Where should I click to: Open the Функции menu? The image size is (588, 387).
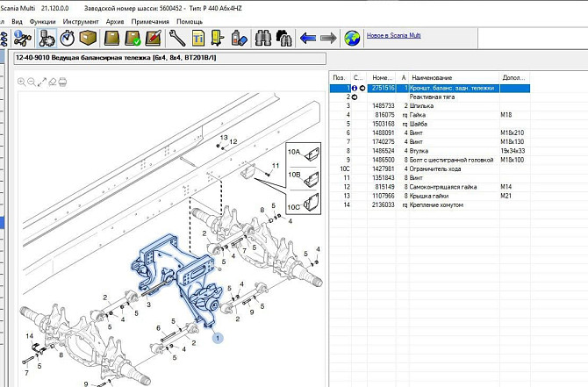click(x=42, y=21)
